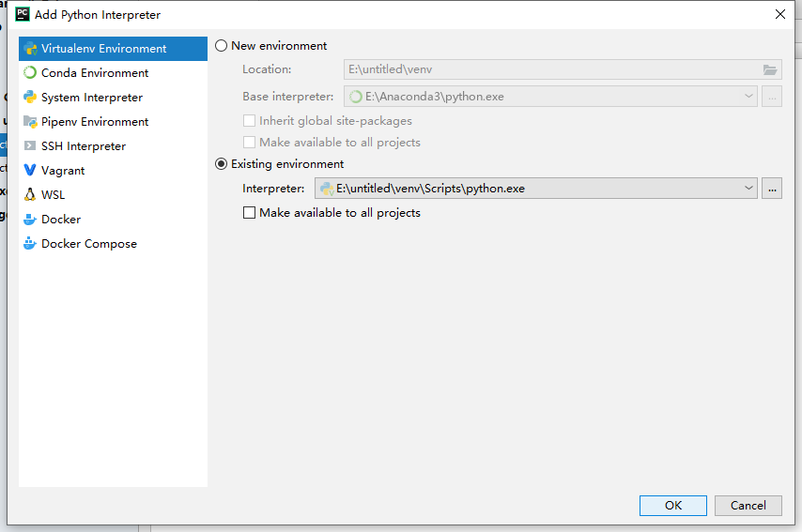Open the Docker Compose icon
The image size is (802, 532).
coord(30,243)
